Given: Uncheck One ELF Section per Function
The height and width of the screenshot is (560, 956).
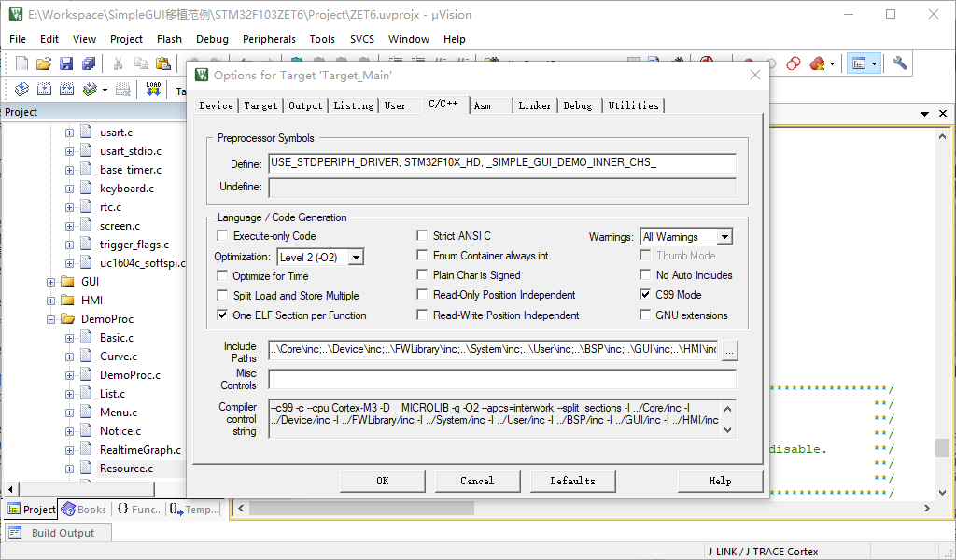Looking at the screenshot, I should pyautogui.click(x=222, y=315).
